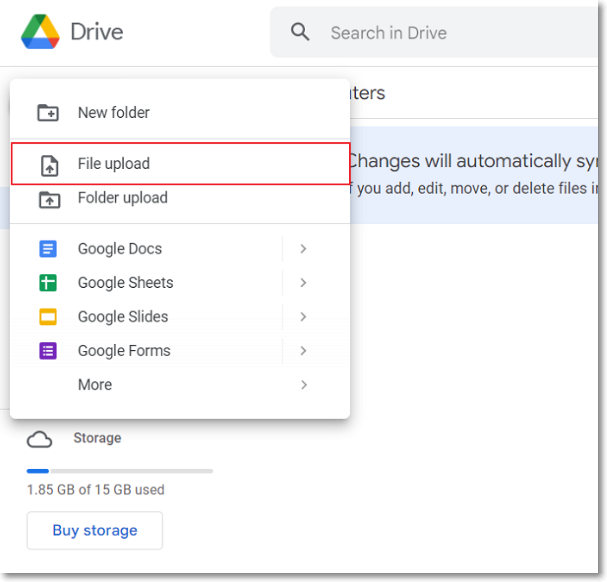The image size is (607, 582).
Task: Focus the Search in Drive field
Action: point(434,32)
